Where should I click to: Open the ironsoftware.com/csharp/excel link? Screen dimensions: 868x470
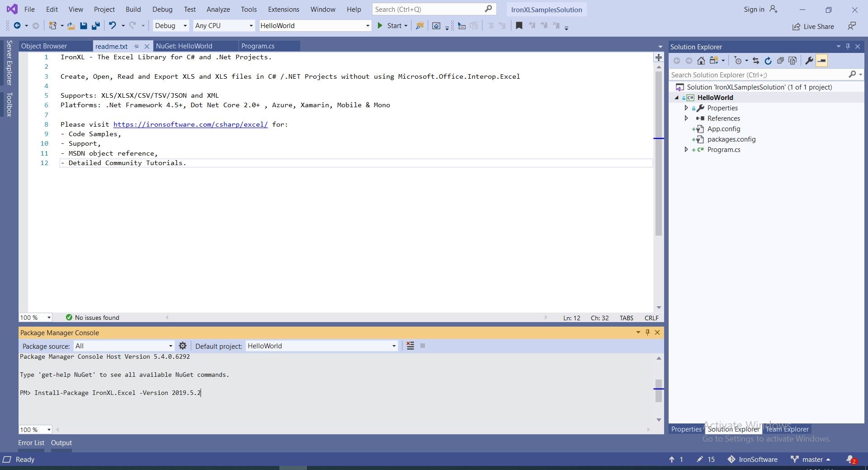pyautogui.click(x=190, y=124)
